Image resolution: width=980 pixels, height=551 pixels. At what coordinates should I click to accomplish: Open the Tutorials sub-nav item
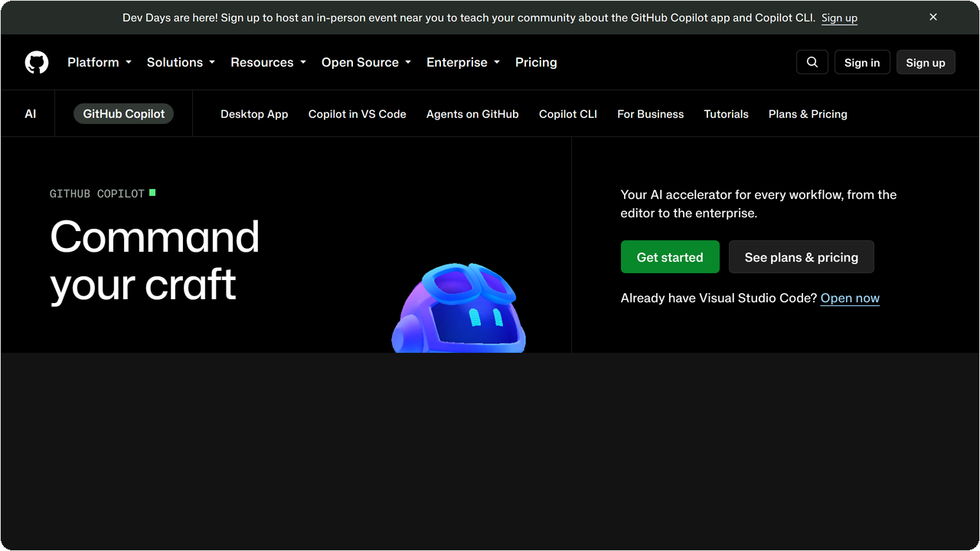[x=727, y=114]
